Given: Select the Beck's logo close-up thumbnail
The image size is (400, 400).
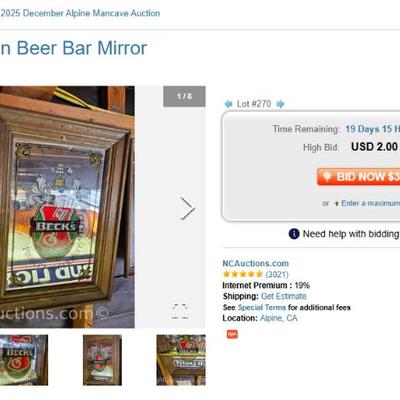Looking at the screenshot, I should 24,360.
